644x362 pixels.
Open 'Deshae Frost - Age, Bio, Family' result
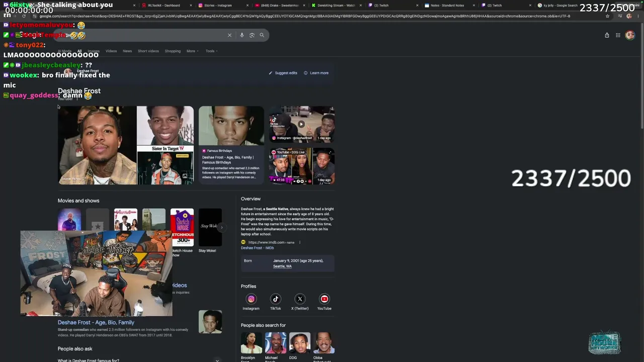tap(96, 322)
